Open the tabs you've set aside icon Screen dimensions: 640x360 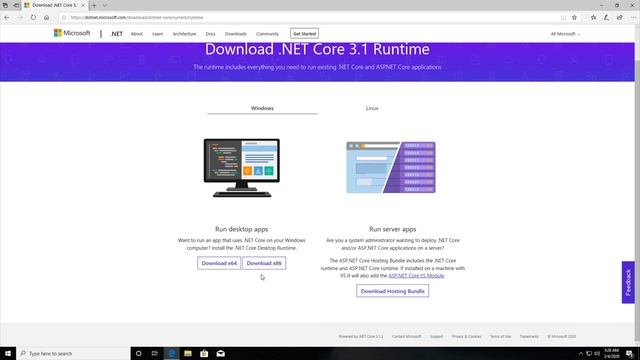pos(5,5)
